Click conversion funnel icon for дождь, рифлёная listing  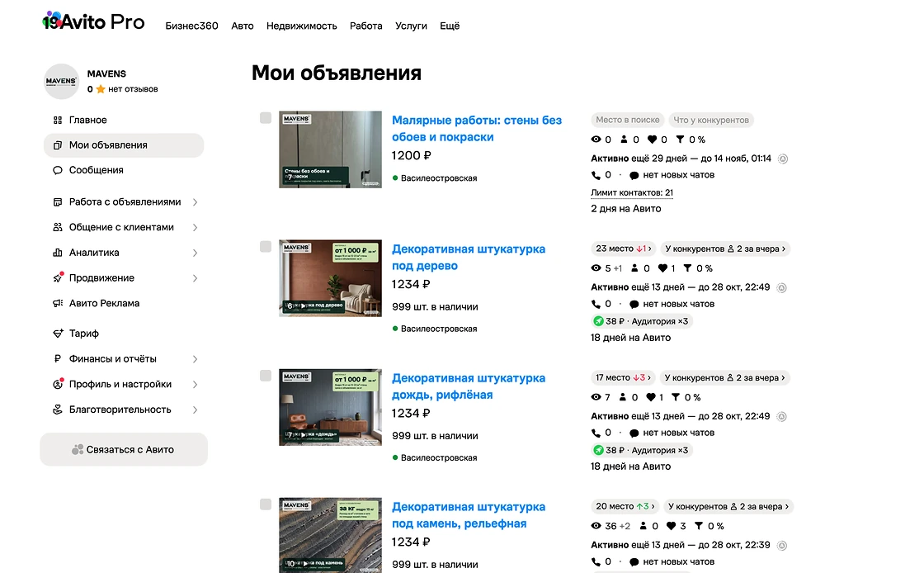[676, 397]
